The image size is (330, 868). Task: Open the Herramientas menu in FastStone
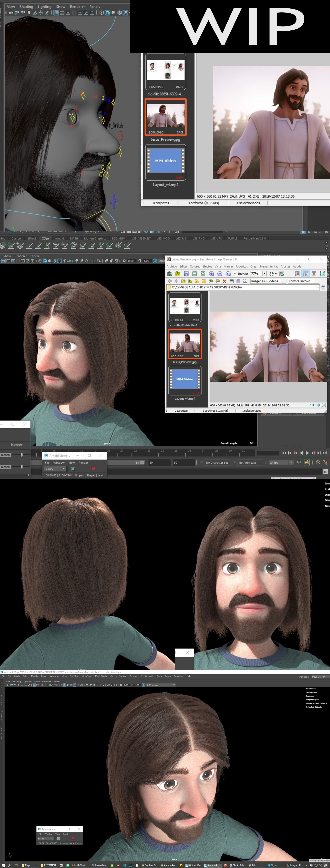click(269, 266)
